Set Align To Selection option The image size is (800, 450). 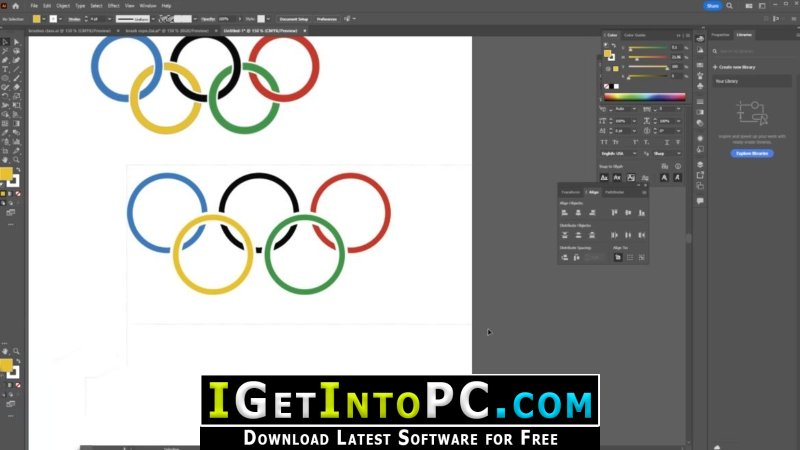pyautogui.click(x=630, y=257)
